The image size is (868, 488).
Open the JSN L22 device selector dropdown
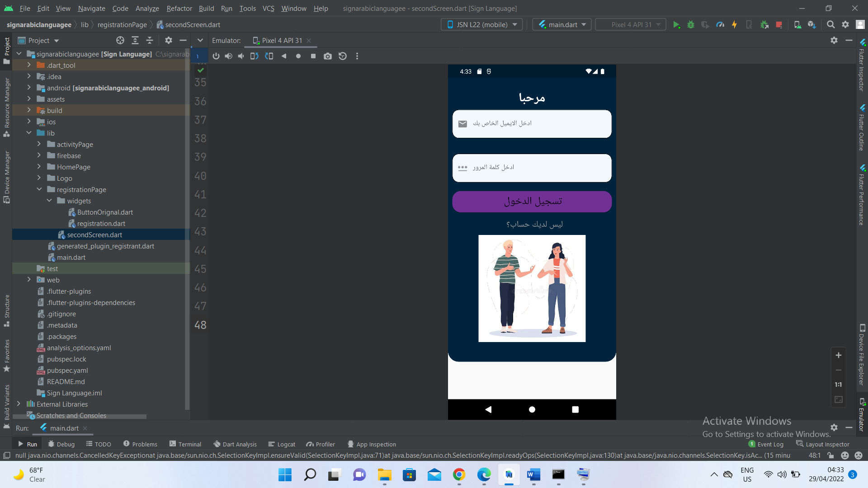pos(481,25)
